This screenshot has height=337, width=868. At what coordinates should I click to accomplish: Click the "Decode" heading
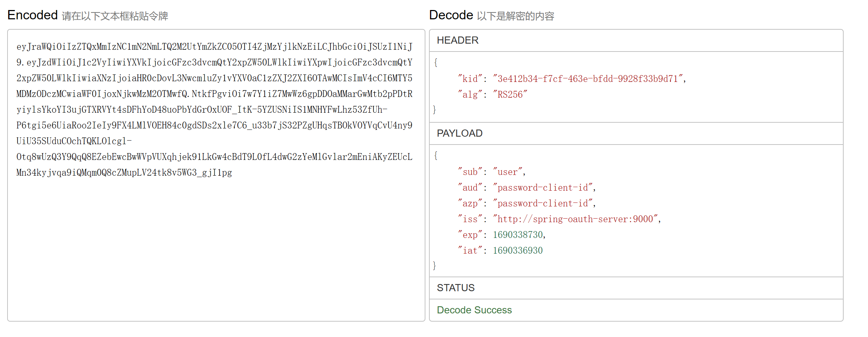[x=451, y=15]
